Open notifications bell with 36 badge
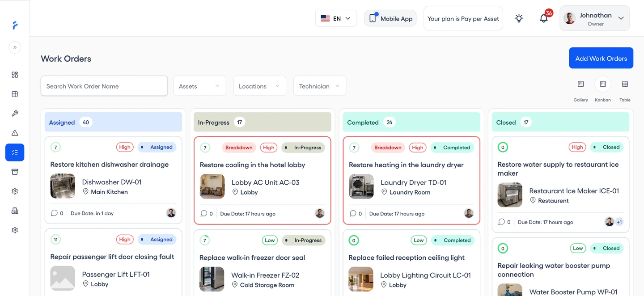Viewport: 644px width, 296px height. point(544,18)
